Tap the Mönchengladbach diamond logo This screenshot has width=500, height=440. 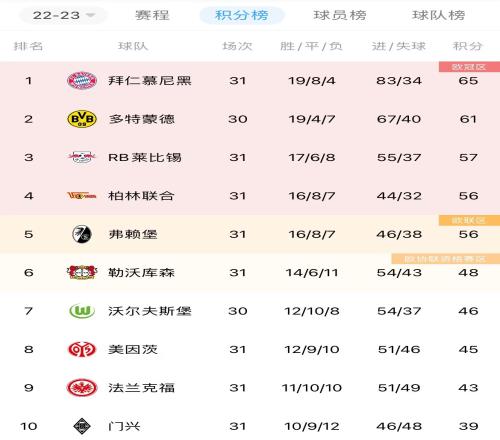pyautogui.click(x=82, y=426)
